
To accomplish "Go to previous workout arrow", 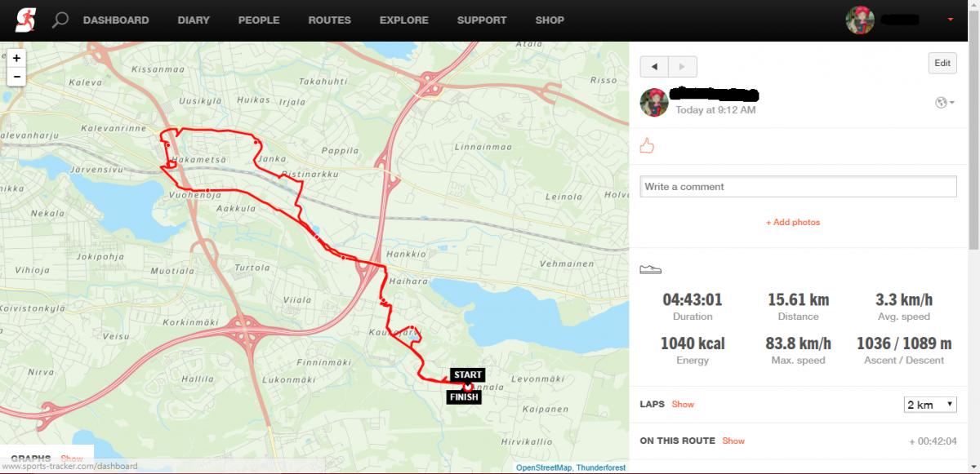I will click(x=654, y=66).
